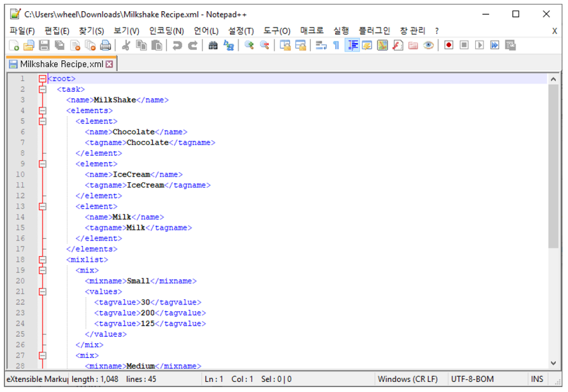Click the mixname Small text
Viewport: 568px width, 392px height.
(138, 281)
